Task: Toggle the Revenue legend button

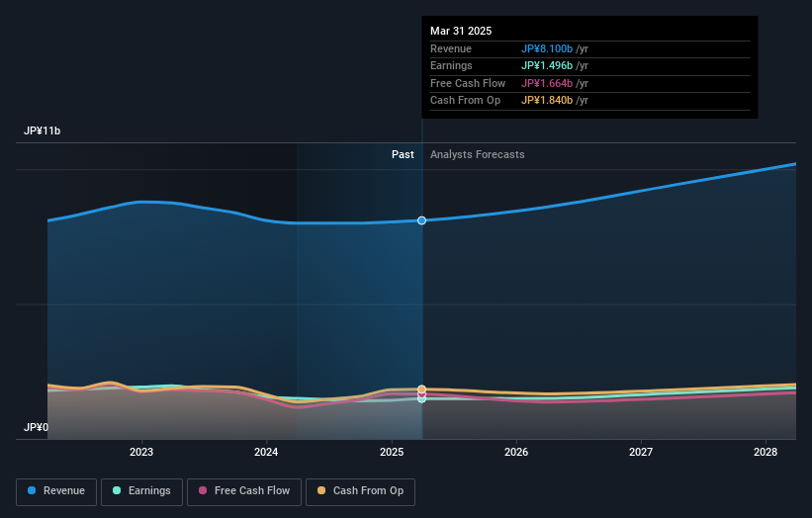Action: pyautogui.click(x=56, y=491)
